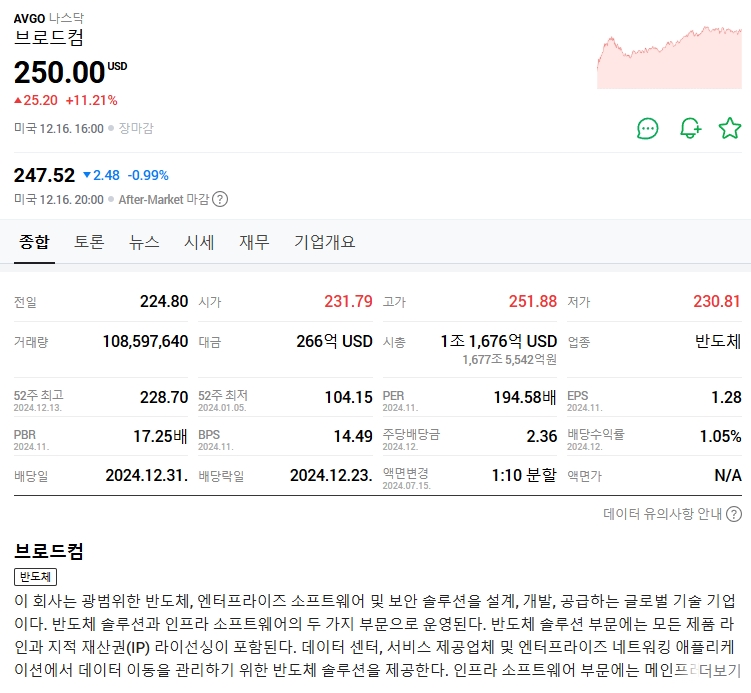Click the 배당일 date 2024.12.31.
The height and width of the screenshot is (693, 751).
click(x=147, y=476)
